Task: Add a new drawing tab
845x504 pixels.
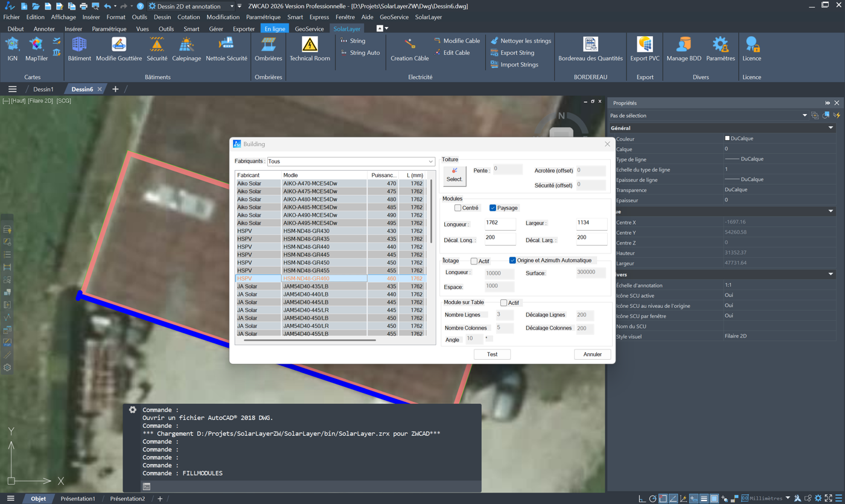Action: [x=115, y=89]
